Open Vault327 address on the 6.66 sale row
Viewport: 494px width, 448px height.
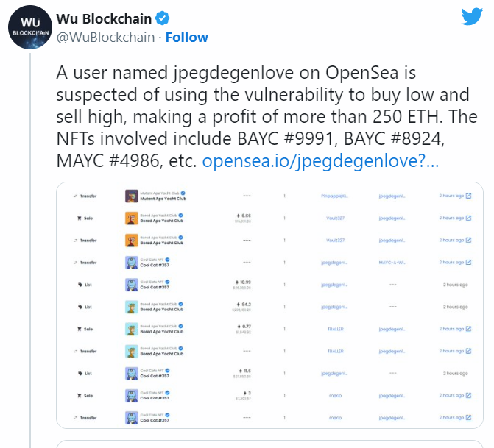tap(335, 218)
